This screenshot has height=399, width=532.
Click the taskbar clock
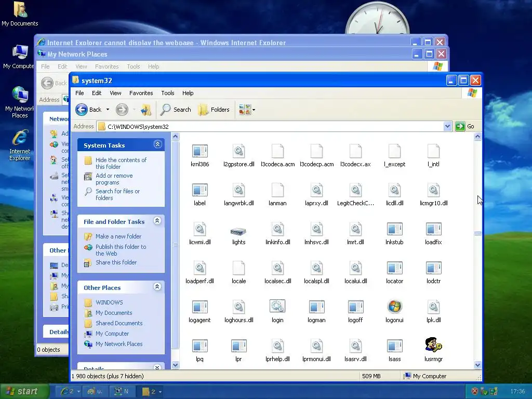pos(518,392)
